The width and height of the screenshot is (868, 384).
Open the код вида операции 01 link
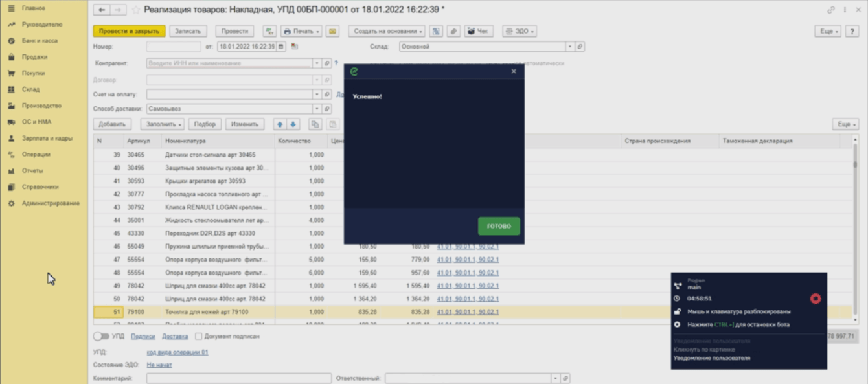tap(177, 352)
